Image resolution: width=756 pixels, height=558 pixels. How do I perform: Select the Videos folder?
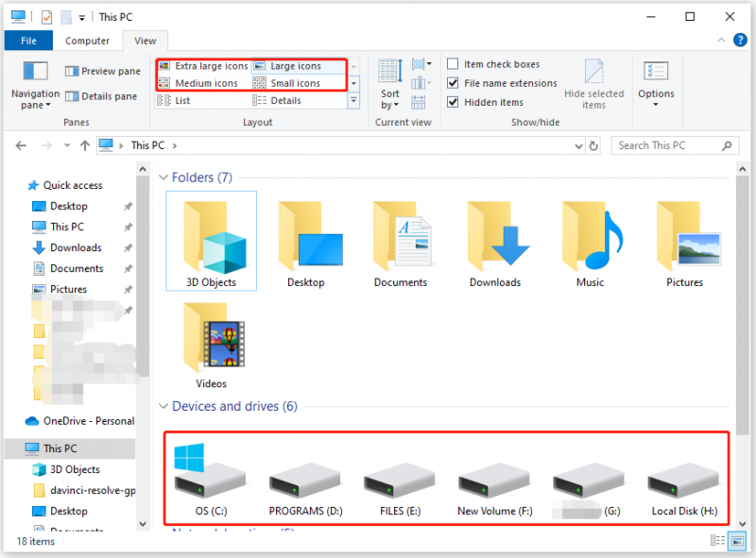[x=211, y=345]
